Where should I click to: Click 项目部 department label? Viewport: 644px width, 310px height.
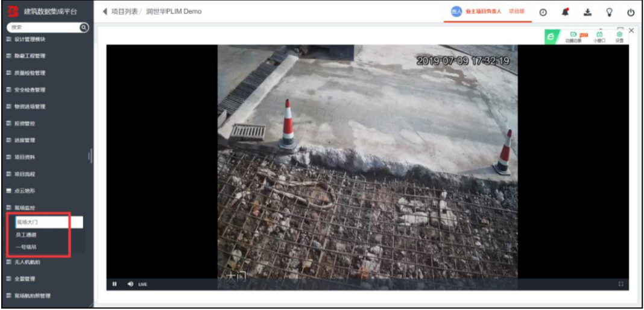tap(517, 11)
